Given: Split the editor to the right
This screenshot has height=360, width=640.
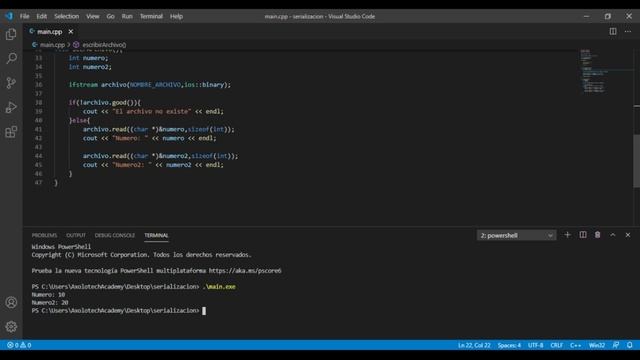Looking at the screenshot, I should pos(613,31).
